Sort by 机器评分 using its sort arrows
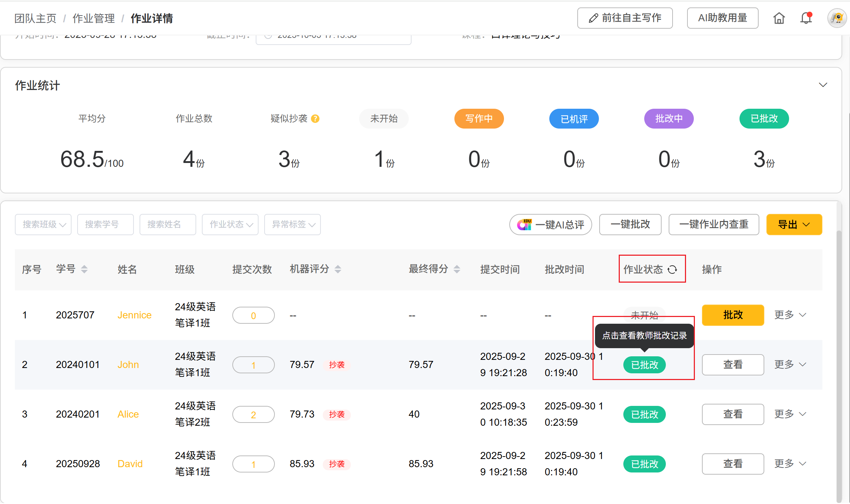This screenshot has height=504, width=850. [x=338, y=269]
